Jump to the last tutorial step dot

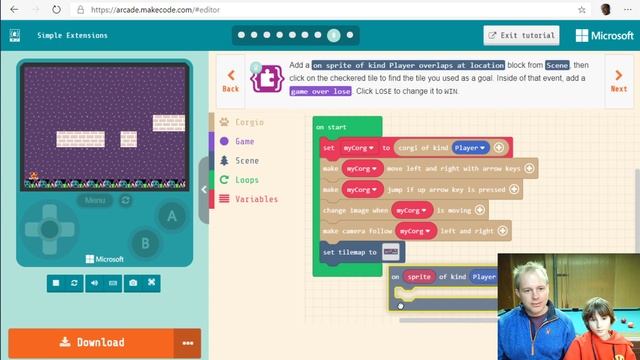coord(350,35)
